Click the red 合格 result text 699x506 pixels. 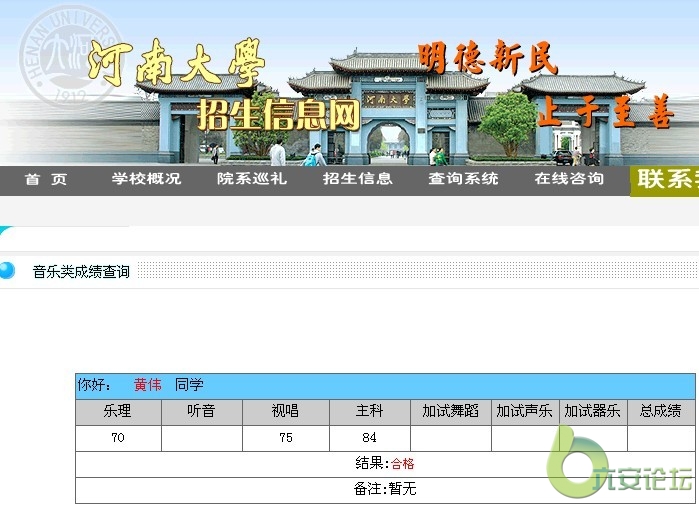tap(402, 464)
